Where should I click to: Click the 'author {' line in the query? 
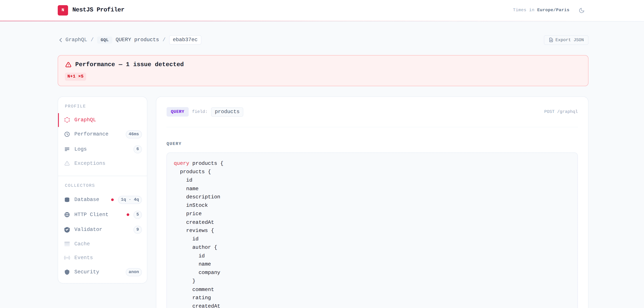coord(204,247)
